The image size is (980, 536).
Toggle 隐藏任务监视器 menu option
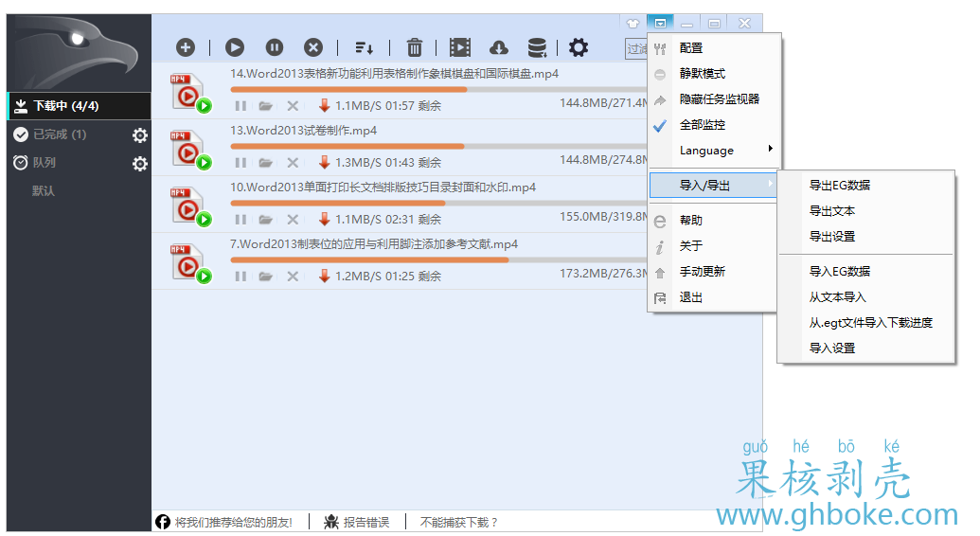[719, 99]
